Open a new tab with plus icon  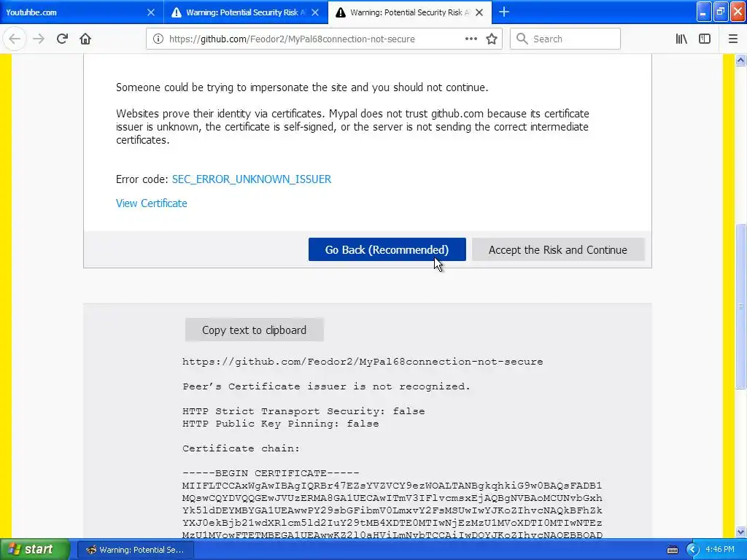(503, 12)
